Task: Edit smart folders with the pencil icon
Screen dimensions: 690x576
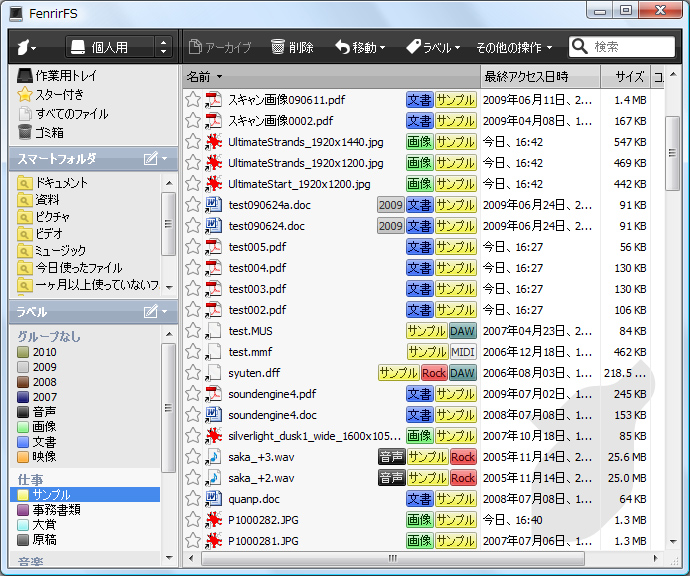Action: click(150, 158)
